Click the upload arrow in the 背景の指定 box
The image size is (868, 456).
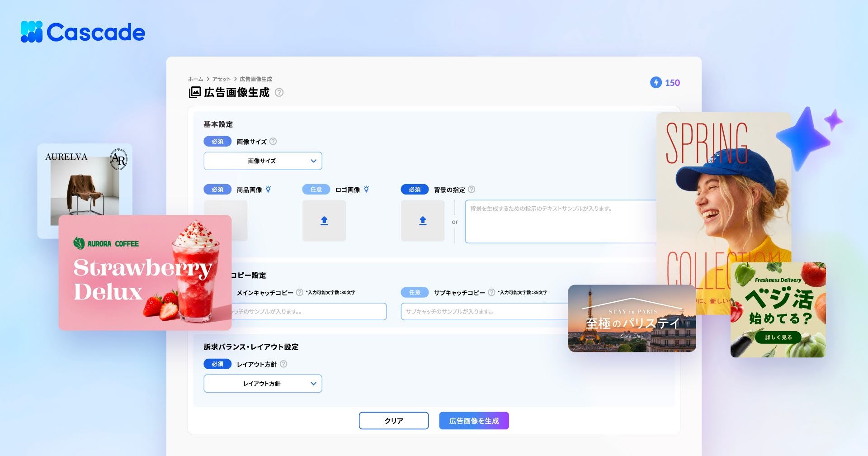tap(423, 220)
